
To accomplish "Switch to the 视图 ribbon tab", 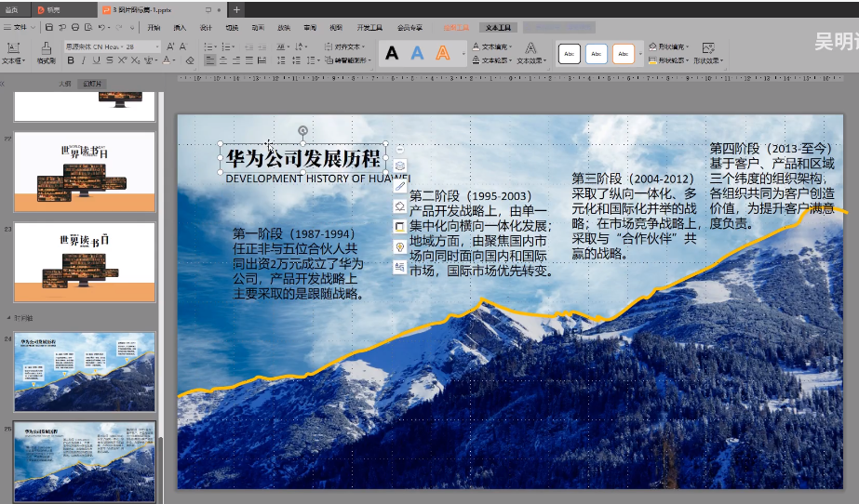I will tap(336, 27).
